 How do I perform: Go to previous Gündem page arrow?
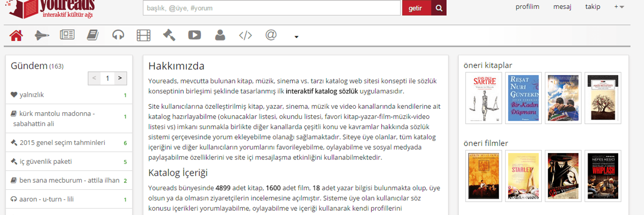[x=95, y=78]
